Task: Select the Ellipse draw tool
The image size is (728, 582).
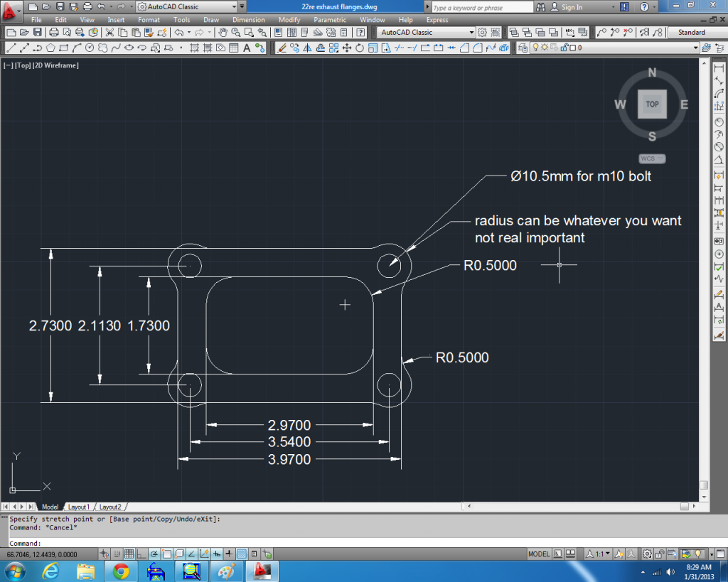Action: [129, 48]
